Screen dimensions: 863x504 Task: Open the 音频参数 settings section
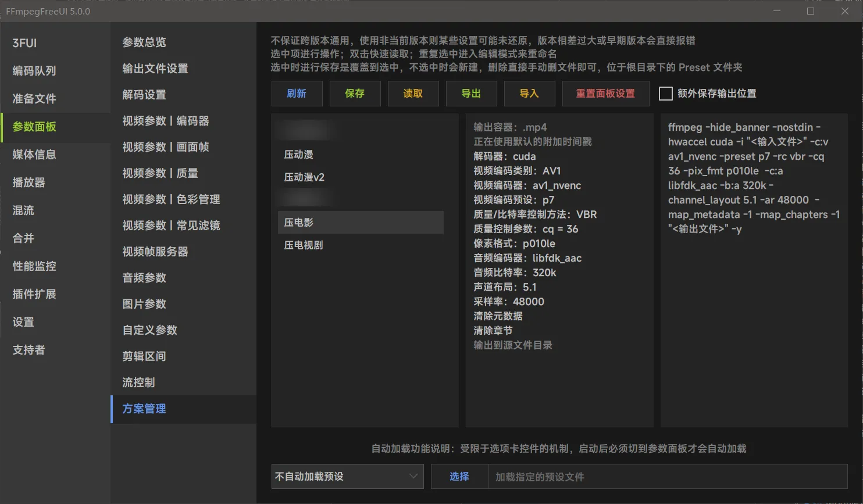[x=144, y=278]
